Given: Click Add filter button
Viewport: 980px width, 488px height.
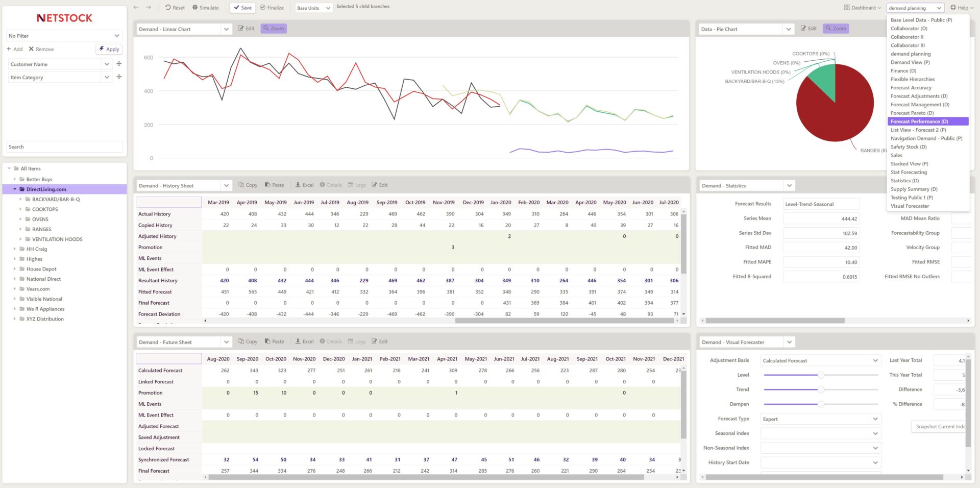Looking at the screenshot, I should (14, 50).
